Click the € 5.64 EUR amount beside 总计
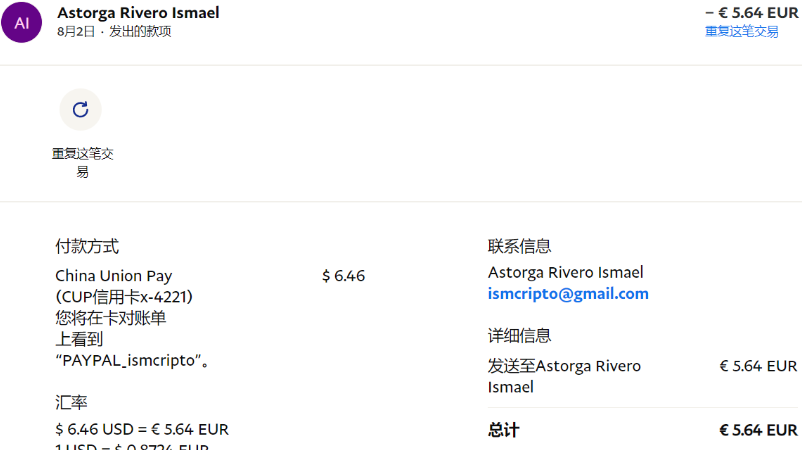The width and height of the screenshot is (802, 450). [758, 430]
